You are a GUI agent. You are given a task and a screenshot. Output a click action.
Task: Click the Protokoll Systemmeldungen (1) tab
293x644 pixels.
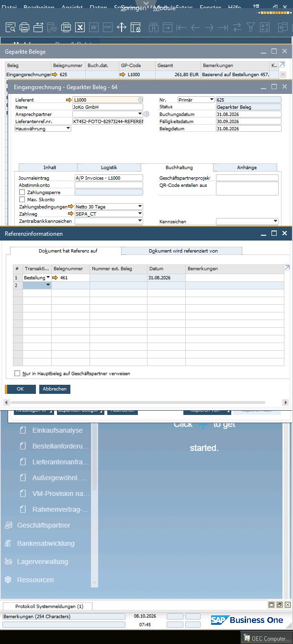tap(49, 606)
